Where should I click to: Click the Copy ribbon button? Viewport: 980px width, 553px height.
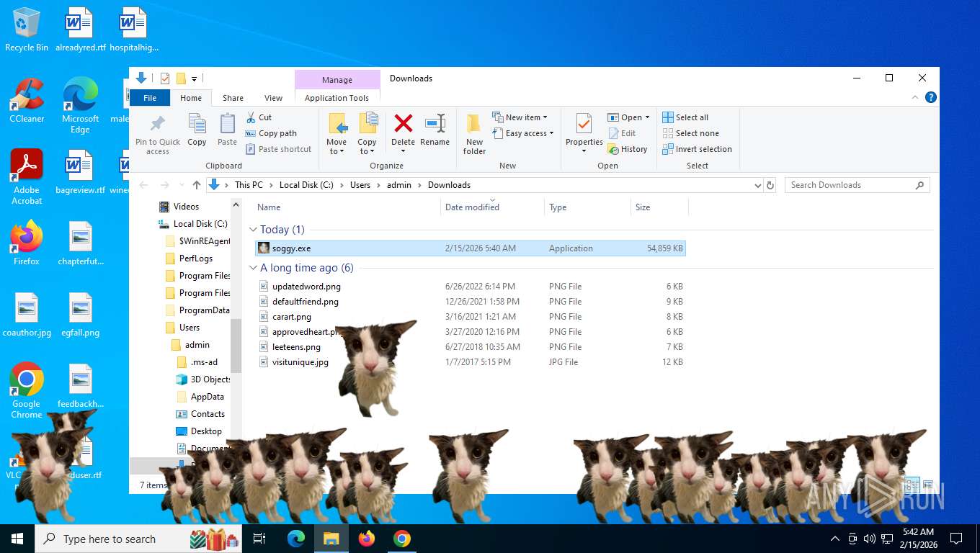[197, 130]
